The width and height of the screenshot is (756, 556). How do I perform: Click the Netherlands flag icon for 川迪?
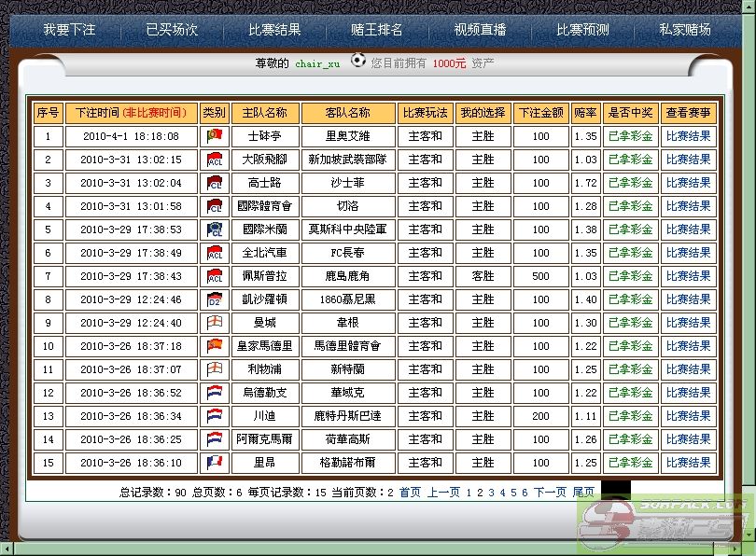coord(215,416)
